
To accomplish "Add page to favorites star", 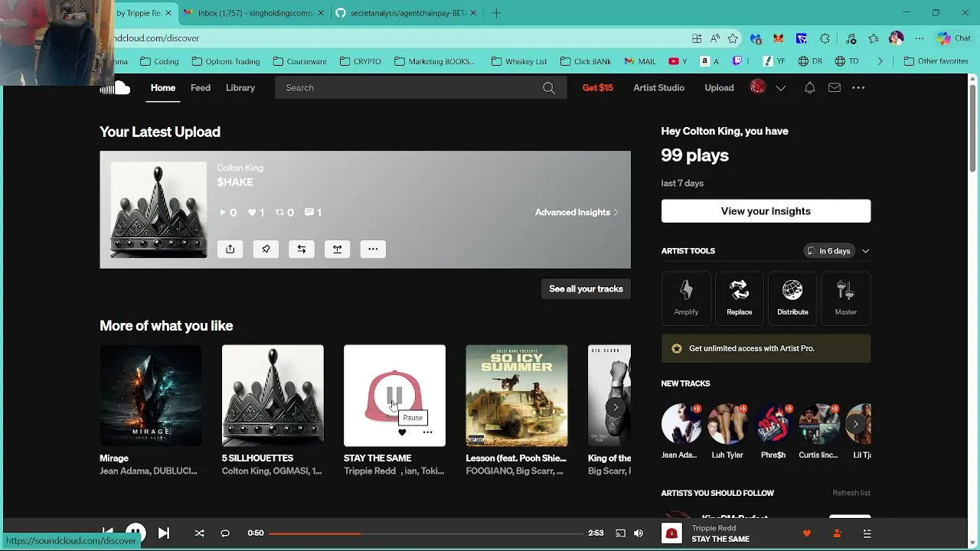I will tap(733, 38).
